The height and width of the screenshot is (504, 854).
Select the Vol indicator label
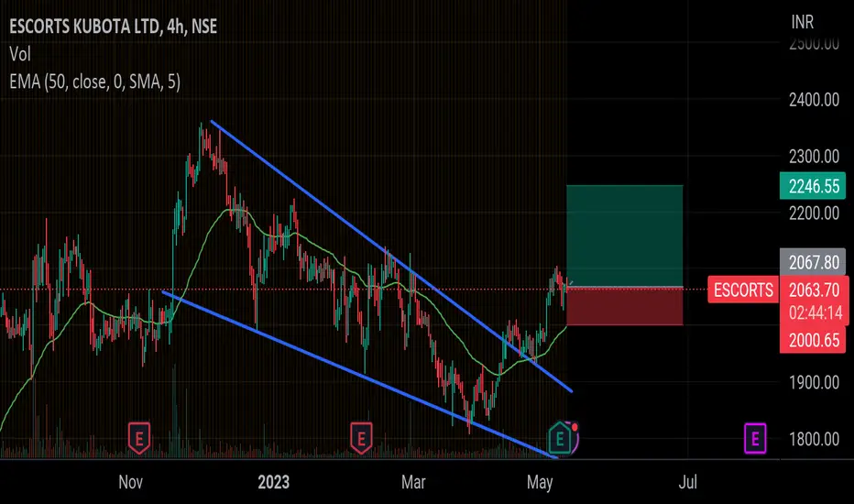(20, 54)
